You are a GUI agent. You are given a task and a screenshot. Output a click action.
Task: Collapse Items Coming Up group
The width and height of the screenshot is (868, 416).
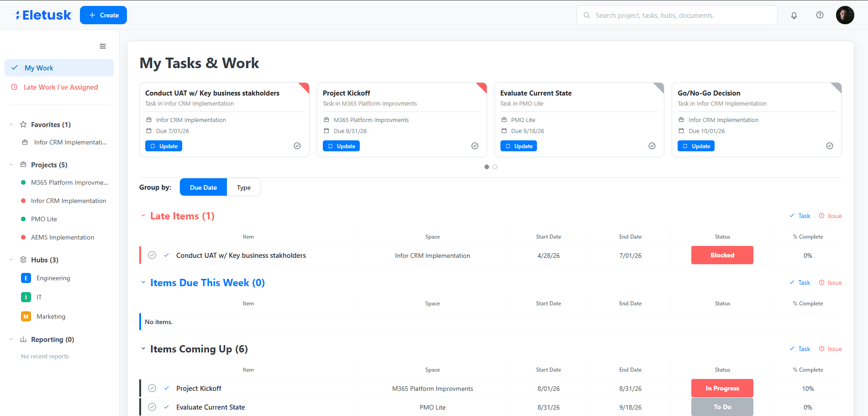click(143, 348)
